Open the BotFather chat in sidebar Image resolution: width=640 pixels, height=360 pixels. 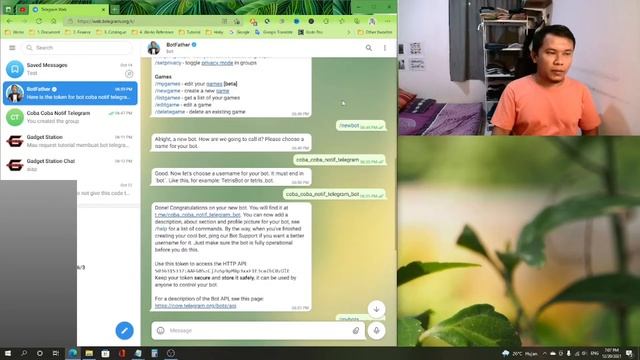70,93
